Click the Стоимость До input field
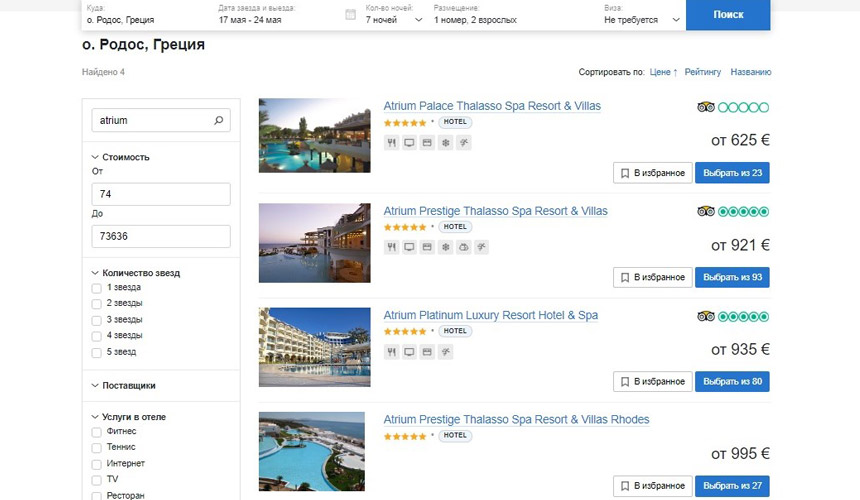Screen dimensions: 860x500 pyautogui.click(x=161, y=236)
